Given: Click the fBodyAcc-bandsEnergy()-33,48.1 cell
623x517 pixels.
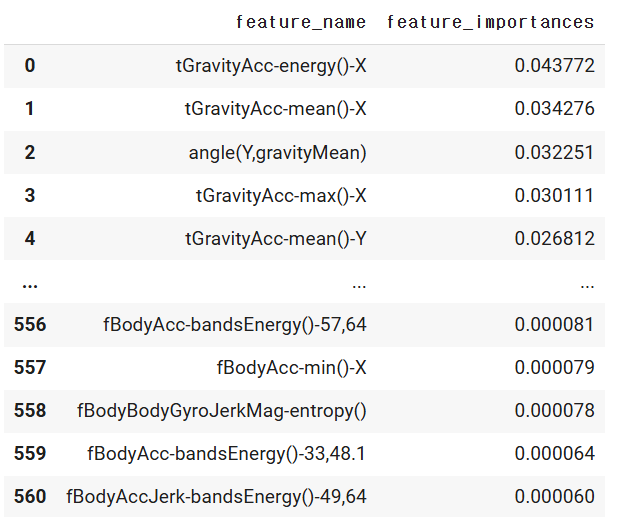Looking at the screenshot, I should [226, 454].
